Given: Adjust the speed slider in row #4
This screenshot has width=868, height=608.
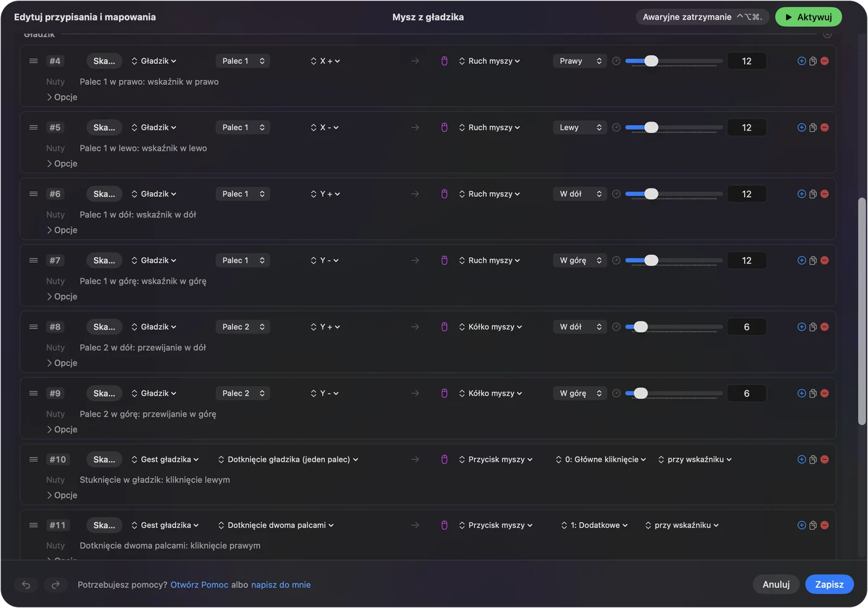Looking at the screenshot, I should pos(674,61).
